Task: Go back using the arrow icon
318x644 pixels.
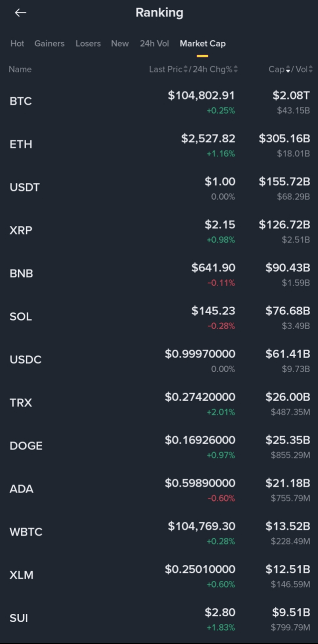Action: [20, 13]
